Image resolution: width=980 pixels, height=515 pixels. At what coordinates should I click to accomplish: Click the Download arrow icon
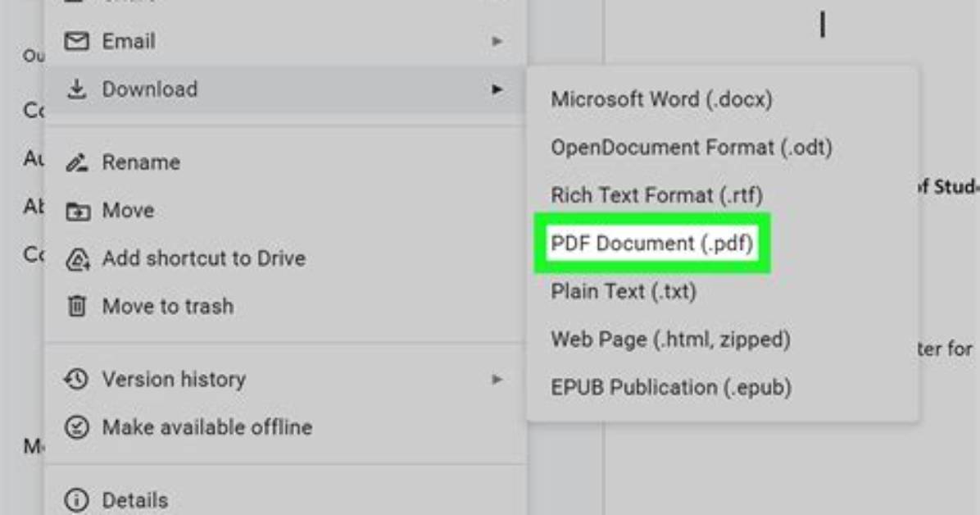click(77, 89)
